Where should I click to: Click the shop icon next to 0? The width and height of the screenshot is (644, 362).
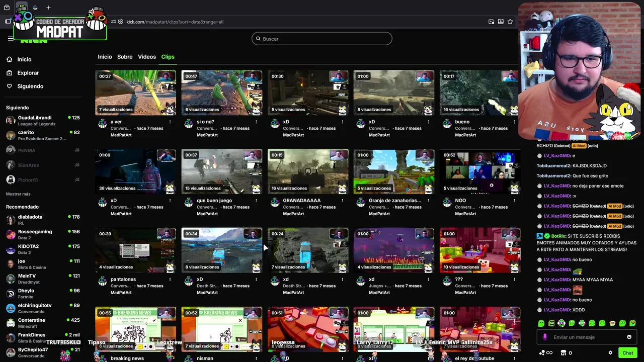(563, 353)
